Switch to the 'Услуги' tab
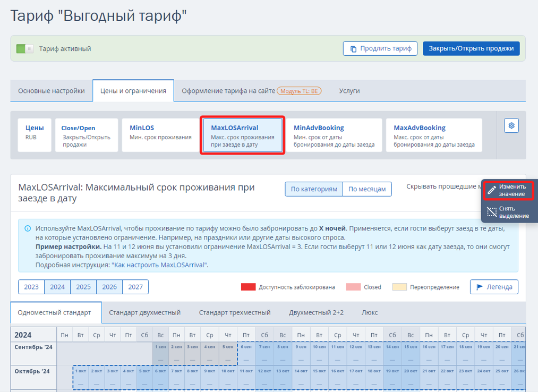538x392 pixels. pos(349,91)
